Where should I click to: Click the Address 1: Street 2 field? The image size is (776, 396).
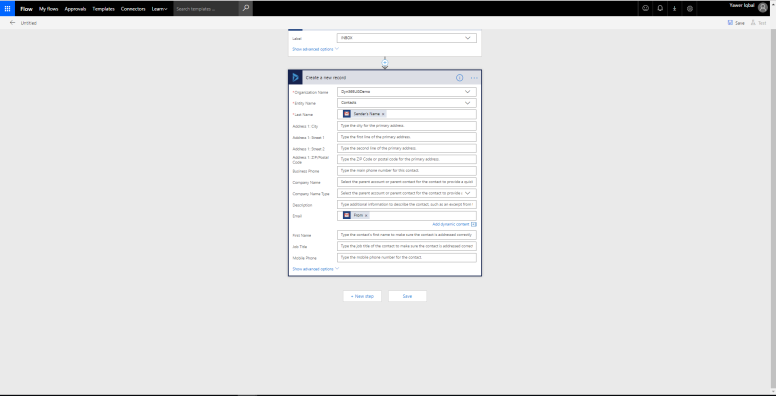[x=407, y=148]
